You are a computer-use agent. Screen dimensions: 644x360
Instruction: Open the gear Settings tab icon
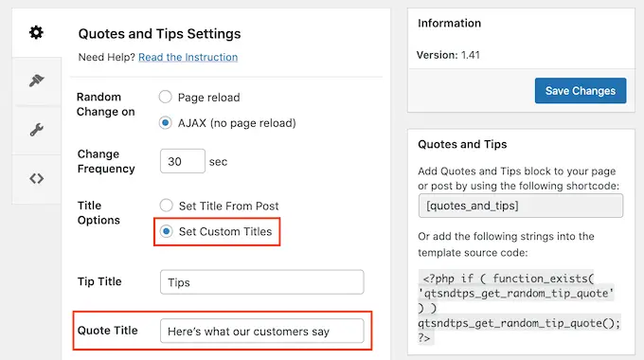click(36, 32)
